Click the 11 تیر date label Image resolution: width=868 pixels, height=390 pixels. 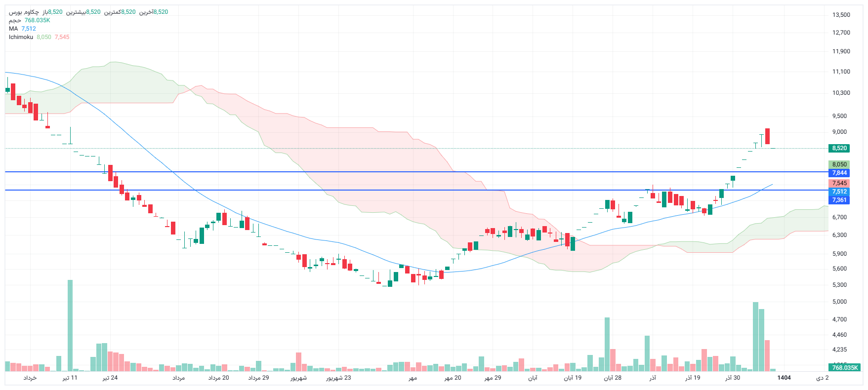70,378
